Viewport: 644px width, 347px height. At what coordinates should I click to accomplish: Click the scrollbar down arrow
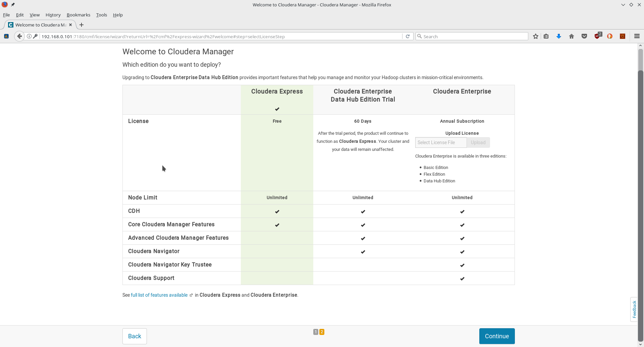pyautogui.click(x=640, y=344)
